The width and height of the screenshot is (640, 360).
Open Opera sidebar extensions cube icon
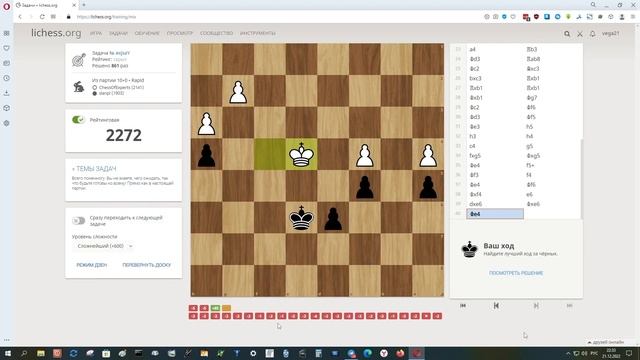[7, 108]
